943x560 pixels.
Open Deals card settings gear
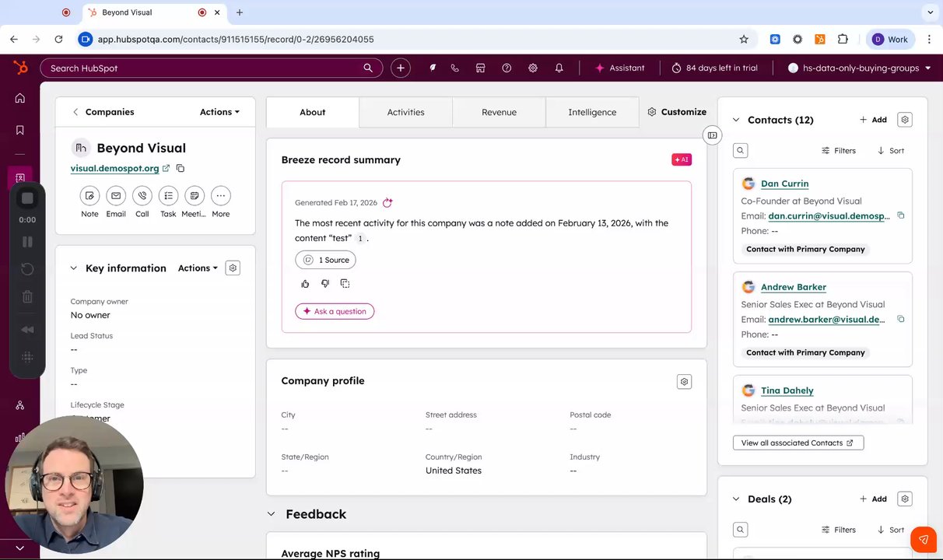(x=904, y=499)
